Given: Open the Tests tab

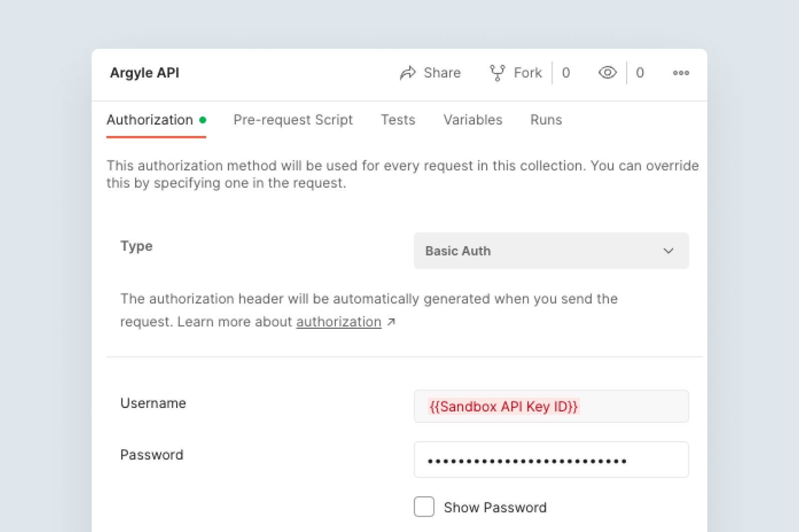Looking at the screenshot, I should point(398,120).
